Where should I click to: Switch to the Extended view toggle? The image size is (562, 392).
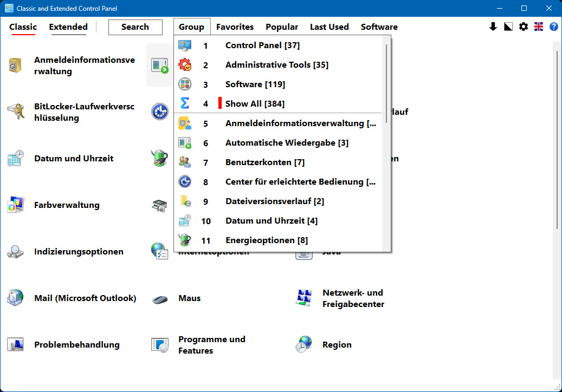tap(68, 27)
